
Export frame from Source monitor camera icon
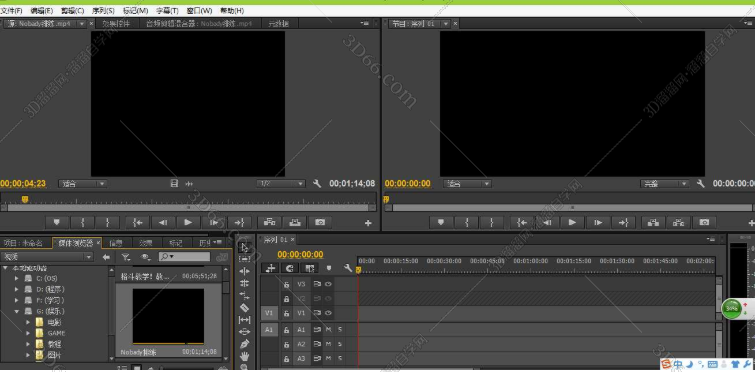click(x=320, y=222)
